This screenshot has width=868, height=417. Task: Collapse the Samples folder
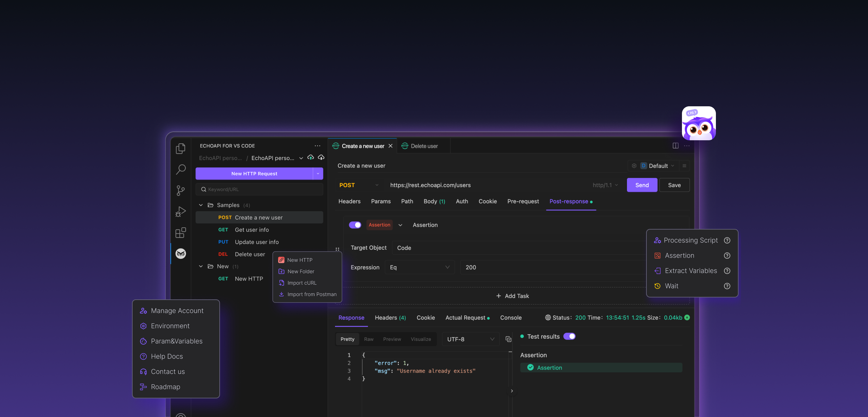[201, 205]
